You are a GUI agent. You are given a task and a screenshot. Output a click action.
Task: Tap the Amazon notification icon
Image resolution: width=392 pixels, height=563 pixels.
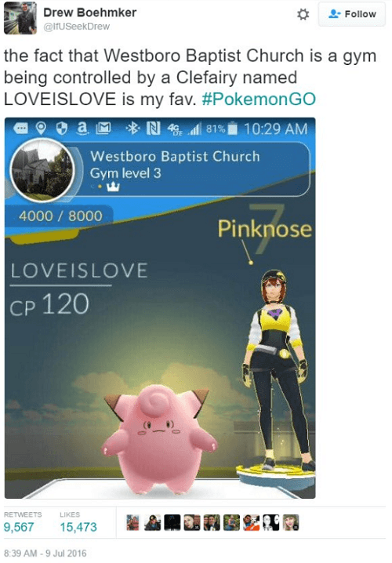point(82,128)
